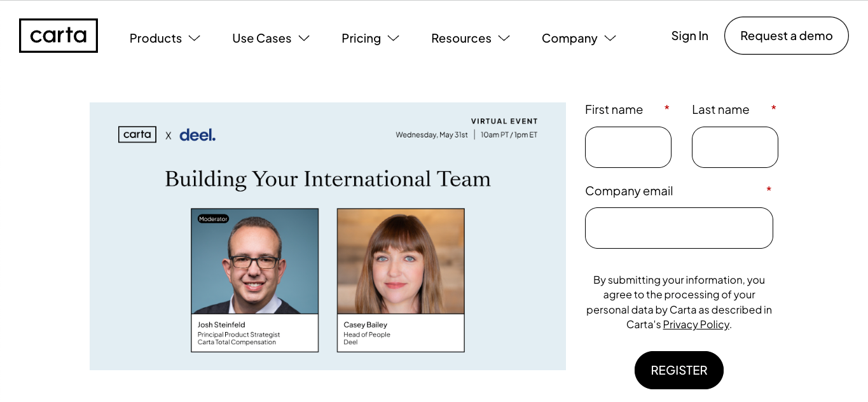Click the Carta logo in header
This screenshot has height=402, width=868.
59,36
